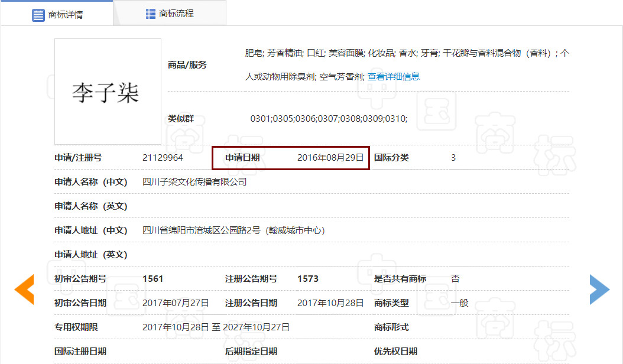Click the blue right arrow for next trademark
The height and width of the screenshot is (364, 623).
(600, 289)
